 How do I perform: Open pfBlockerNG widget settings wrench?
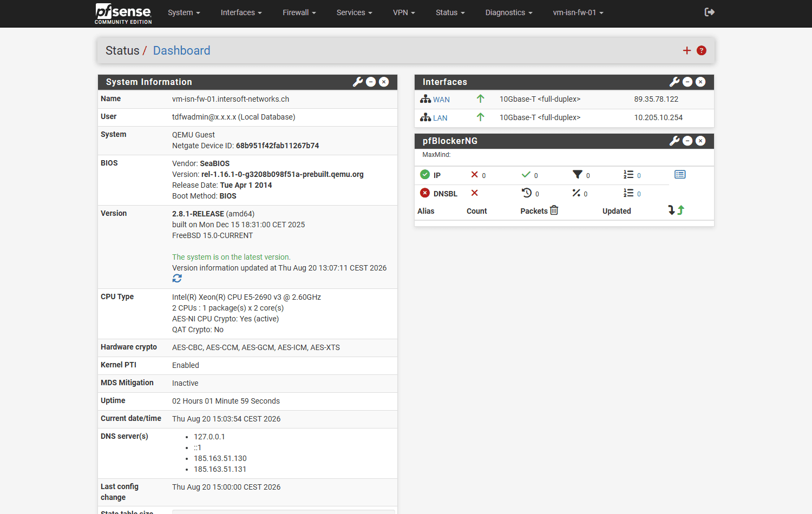[675, 141]
